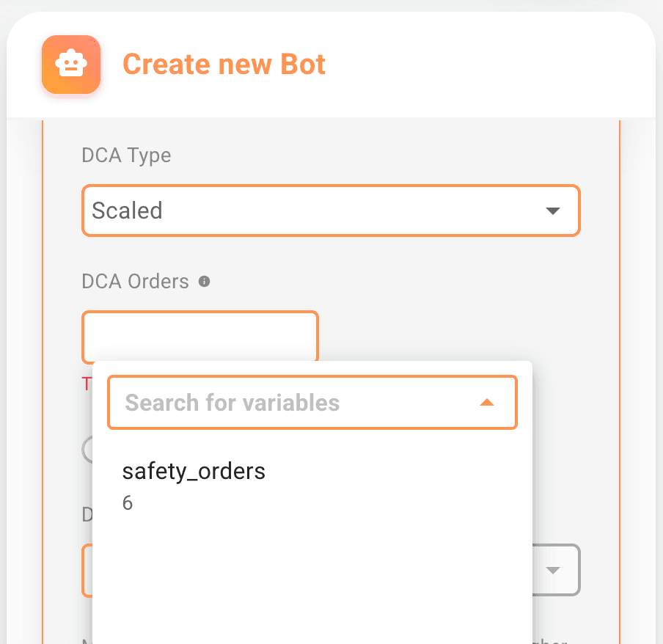The width and height of the screenshot is (663, 644).
Task: Click the Scaled text in DCA Type
Action: [127, 211]
